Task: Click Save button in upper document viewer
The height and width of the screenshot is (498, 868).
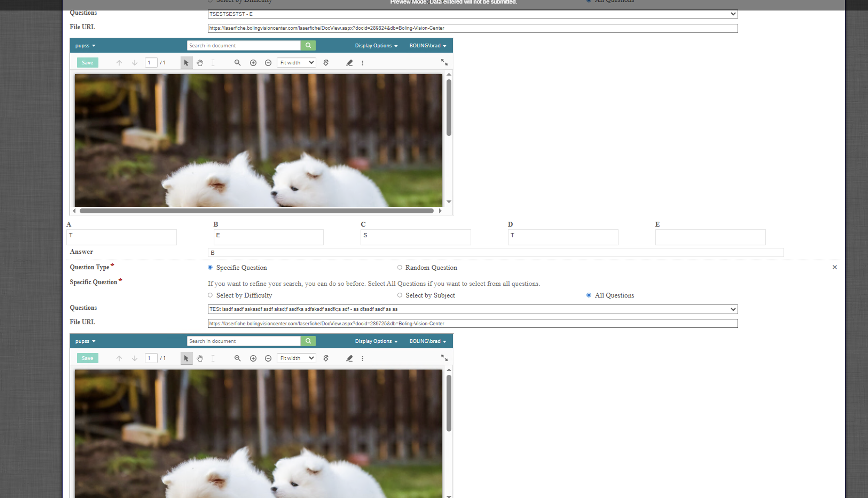Action: 88,63
